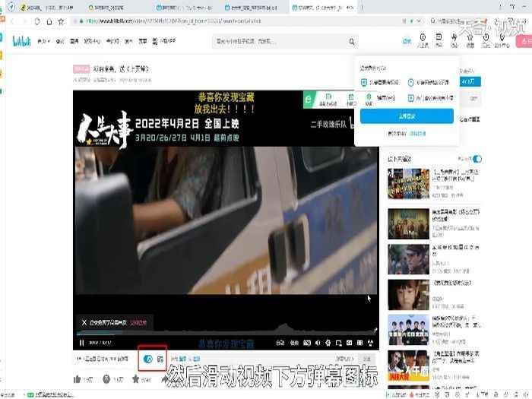This screenshot has width=532, height=399.
Task: Enter fullscreen with the player icon
Action: pos(371,343)
